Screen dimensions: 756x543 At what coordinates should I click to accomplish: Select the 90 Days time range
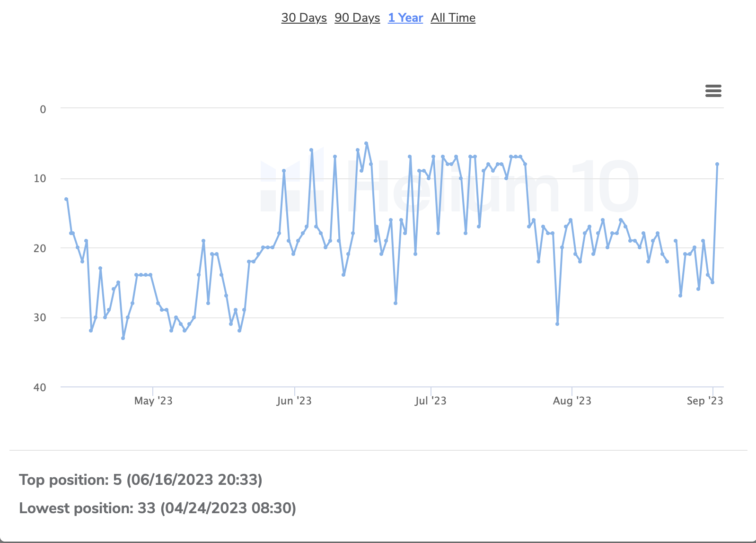point(357,18)
